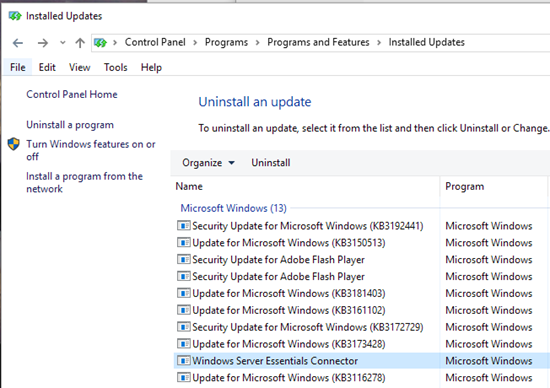This screenshot has width=550, height=388.
Task: Click icon of update KB3161102
Action: click(x=183, y=310)
